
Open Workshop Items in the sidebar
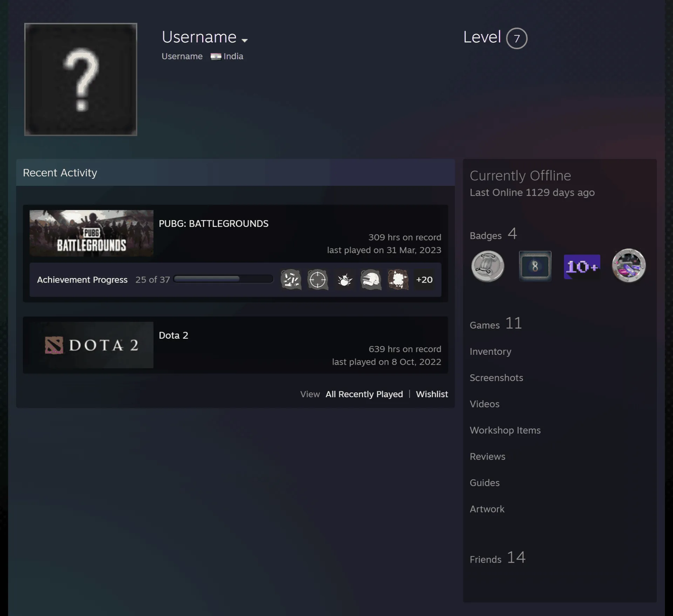(505, 430)
